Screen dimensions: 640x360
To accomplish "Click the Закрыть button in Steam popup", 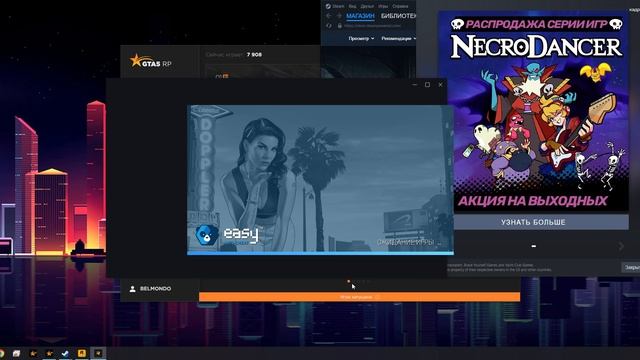I will pos(631,267).
